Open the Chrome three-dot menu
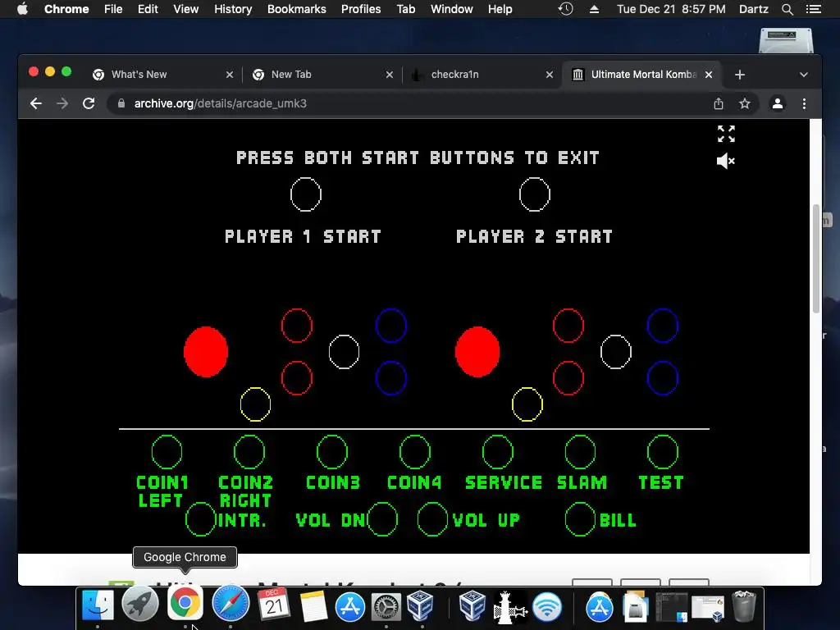The width and height of the screenshot is (840, 630). (804, 103)
